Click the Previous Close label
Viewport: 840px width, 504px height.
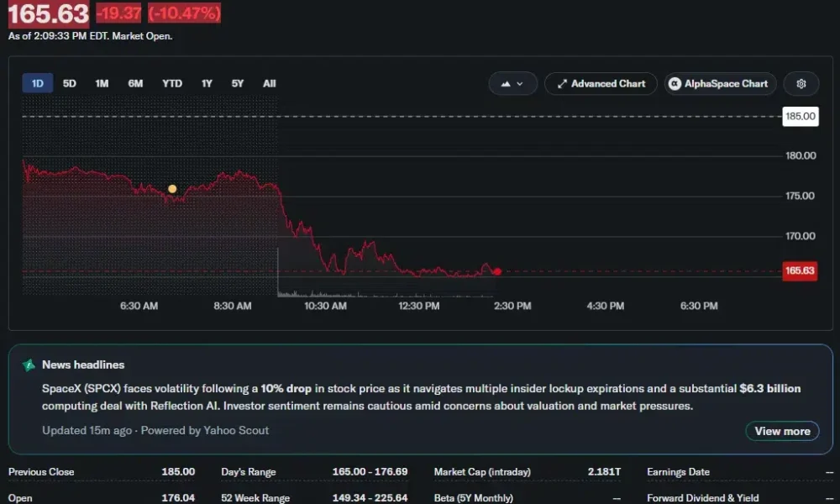click(41, 472)
